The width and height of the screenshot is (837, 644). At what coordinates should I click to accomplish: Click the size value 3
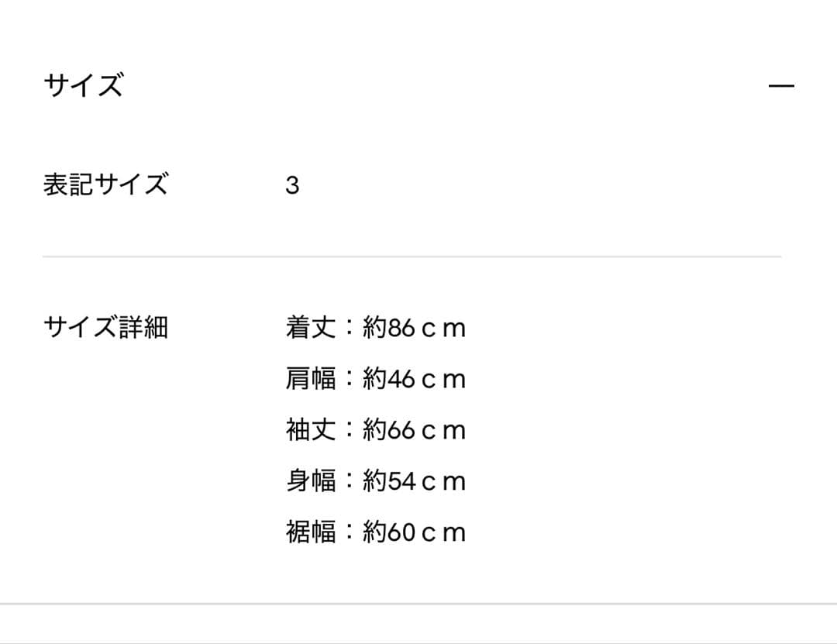tap(293, 183)
